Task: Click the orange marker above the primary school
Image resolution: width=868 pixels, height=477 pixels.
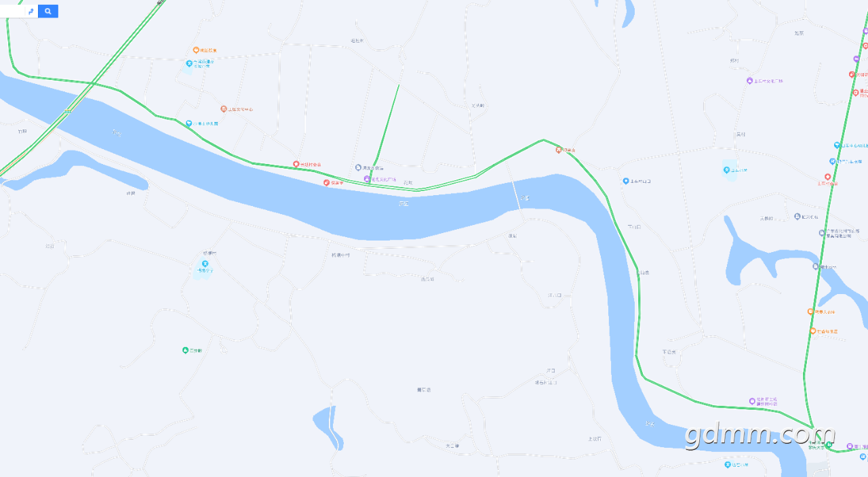Action: coord(196,50)
